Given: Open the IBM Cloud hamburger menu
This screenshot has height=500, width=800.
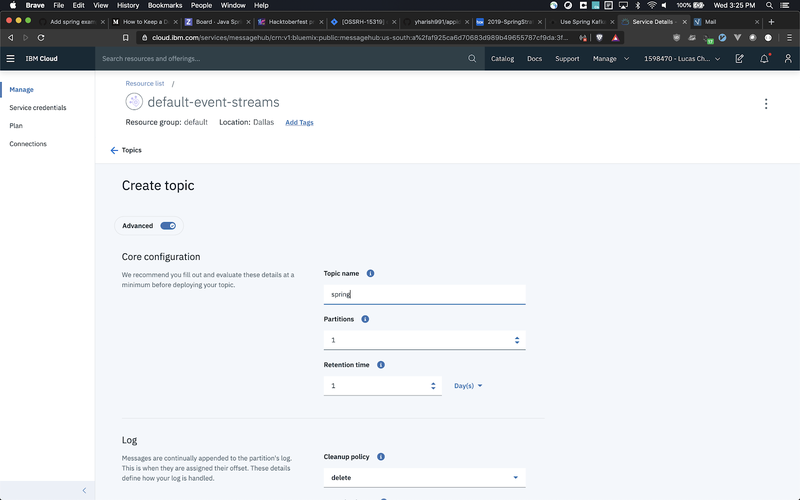Looking at the screenshot, I should [x=10, y=59].
